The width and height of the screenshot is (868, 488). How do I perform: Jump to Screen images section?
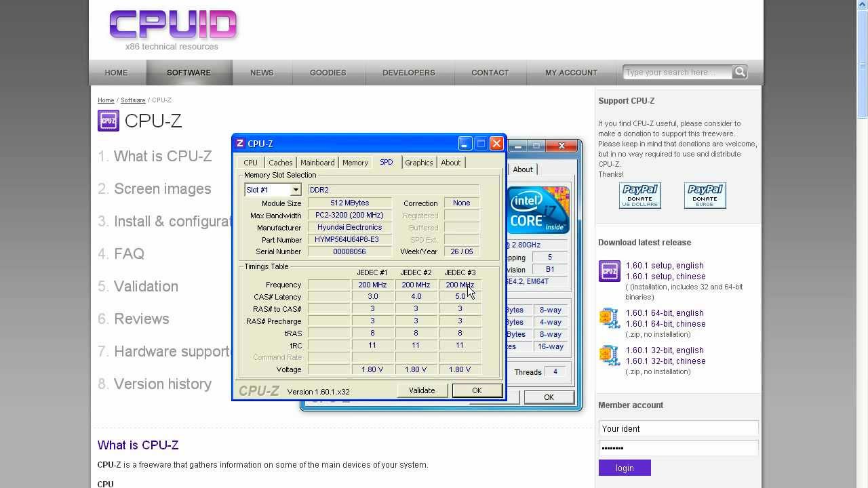click(163, 189)
